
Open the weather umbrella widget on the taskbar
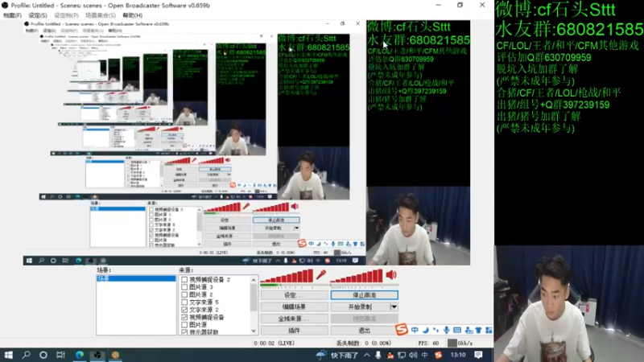321,355
